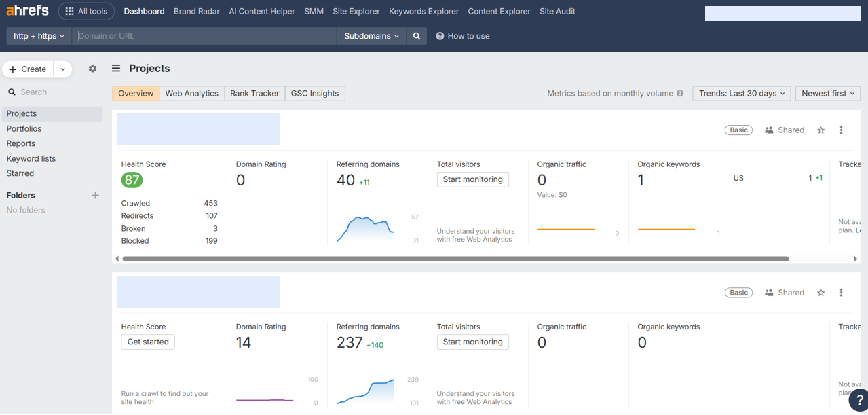Open Keywords Explorer

[424, 11]
